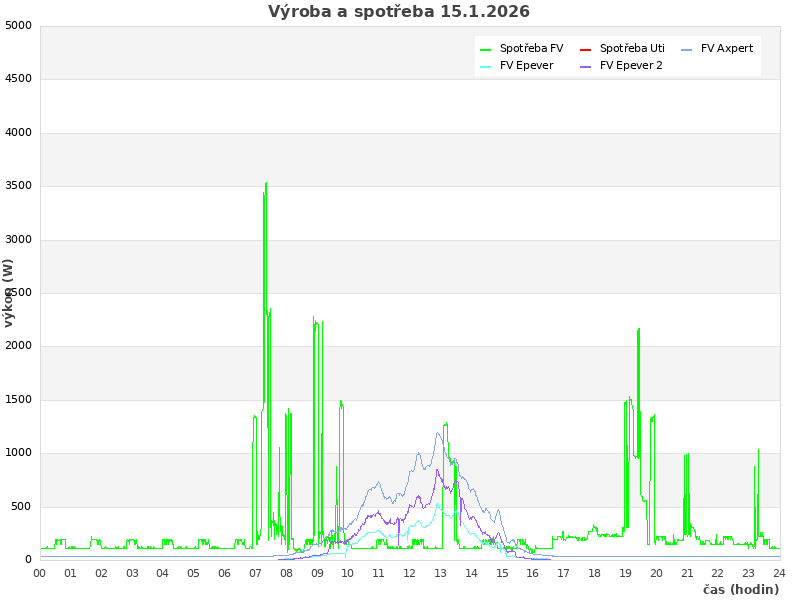The width and height of the screenshot is (800, 600).
Task: Select hour 07 on the time axis
Action: point(255,573)
